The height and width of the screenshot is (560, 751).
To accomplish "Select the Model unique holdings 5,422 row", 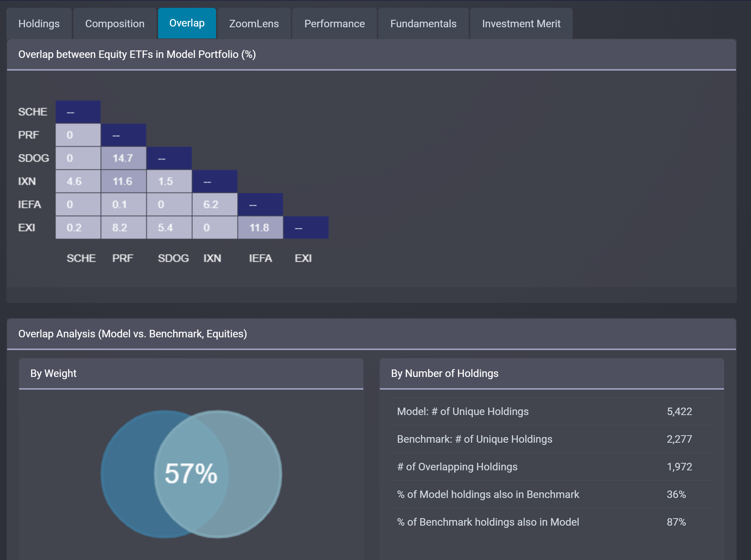I will (x=552, y=411).
